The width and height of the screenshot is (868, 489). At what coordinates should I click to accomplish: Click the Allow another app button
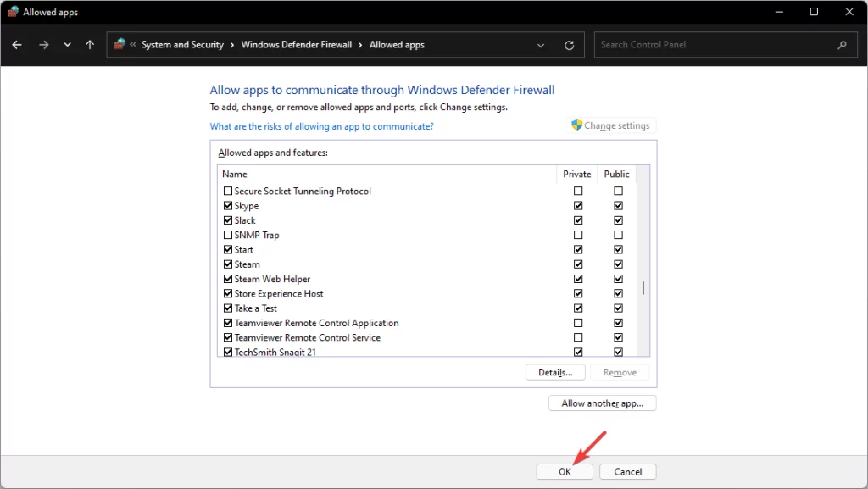click(602, 403)
